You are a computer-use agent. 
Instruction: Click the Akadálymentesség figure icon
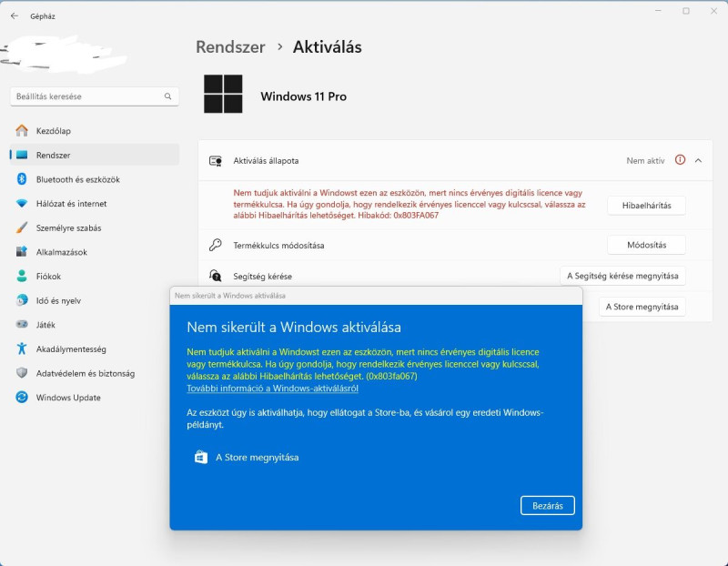[22, 349]
